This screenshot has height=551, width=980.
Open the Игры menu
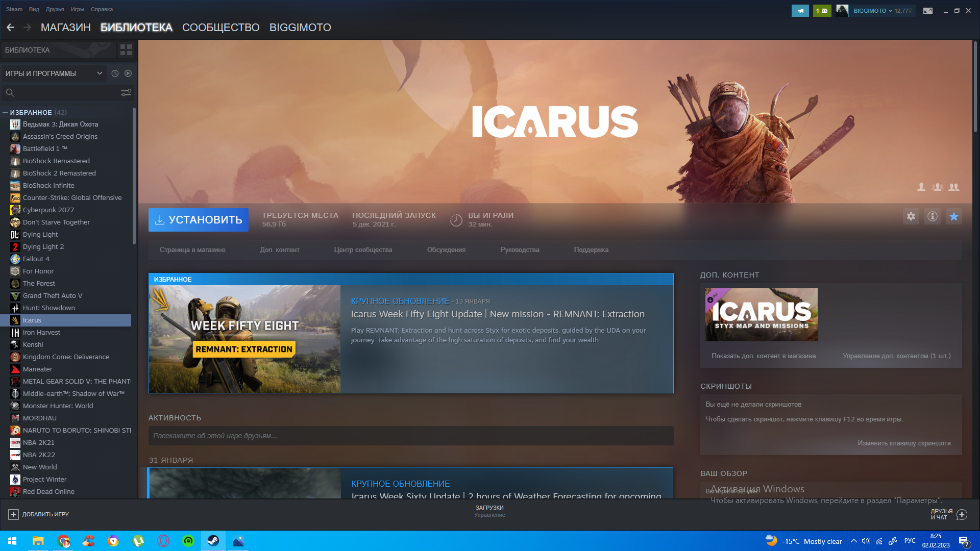tap(78, 9)
